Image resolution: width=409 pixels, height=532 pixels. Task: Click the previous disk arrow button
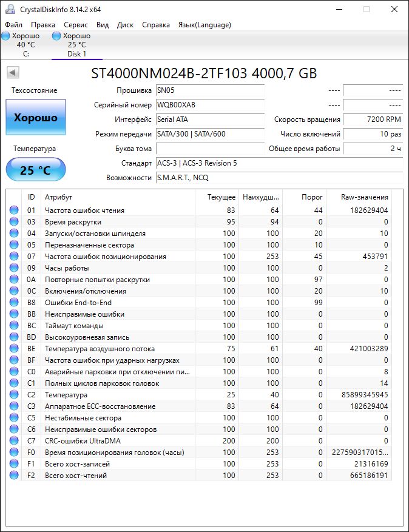(x=13, y=73)
